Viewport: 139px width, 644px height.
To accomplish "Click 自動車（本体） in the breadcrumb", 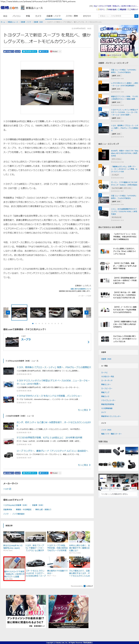I will pos(38,22).
